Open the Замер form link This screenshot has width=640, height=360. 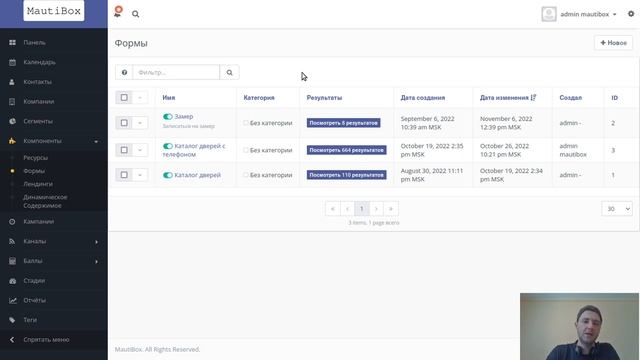pos(184,117)
